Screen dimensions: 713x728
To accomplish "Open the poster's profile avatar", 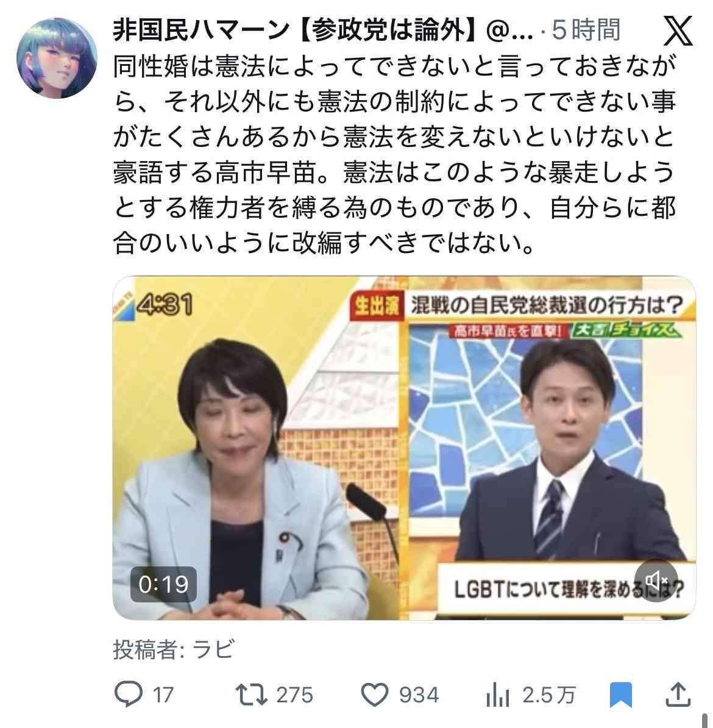I will (57, 59).
